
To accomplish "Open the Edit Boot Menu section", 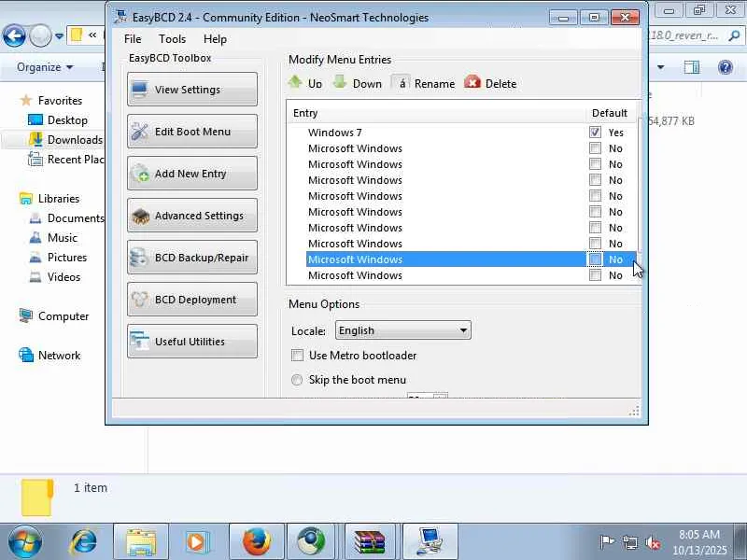I will click(x=192, y=132).
